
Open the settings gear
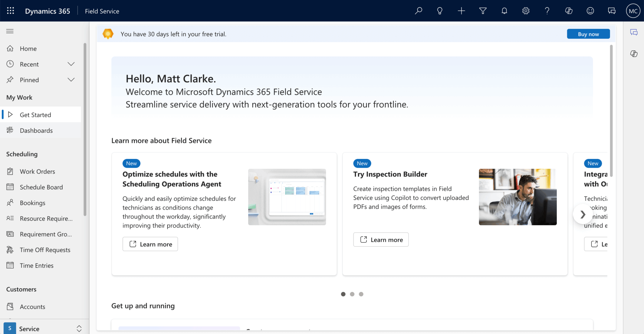[x=526, y=11]
